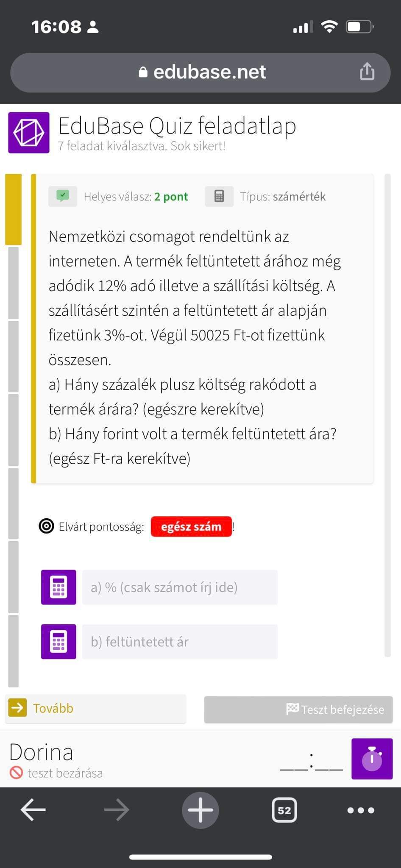
Task: Show open tabs counter 52
Action: pyautogui.click(x=284, y=810)
